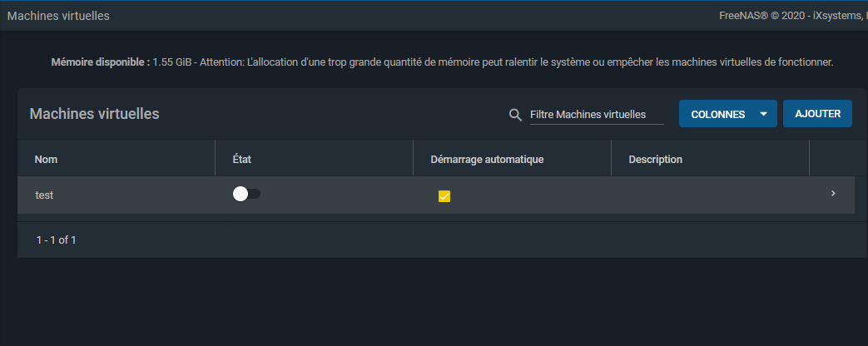The height and width of the screenshot is (346, 868).
Task: Open the COLONNES column selector
Action: [x=717, y=114]
